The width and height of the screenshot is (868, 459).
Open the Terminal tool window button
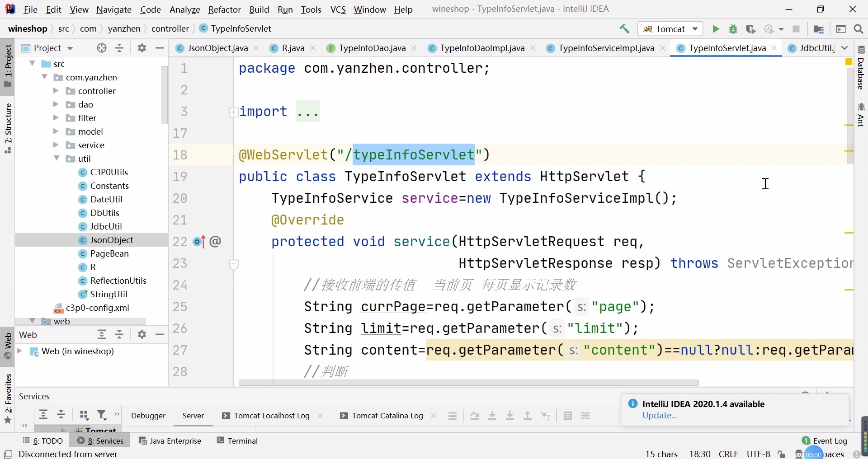click(237, 440)
